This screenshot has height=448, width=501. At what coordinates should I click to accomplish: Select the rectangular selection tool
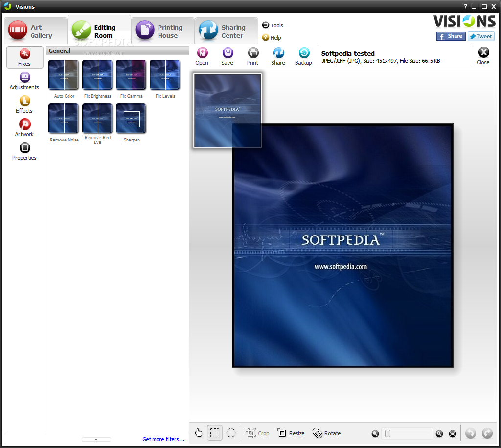coord(215,433)
